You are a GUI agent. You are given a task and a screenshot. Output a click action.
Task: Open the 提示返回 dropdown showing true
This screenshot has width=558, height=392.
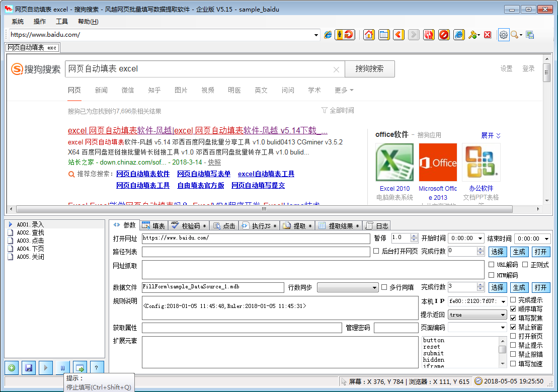[503, 315]
